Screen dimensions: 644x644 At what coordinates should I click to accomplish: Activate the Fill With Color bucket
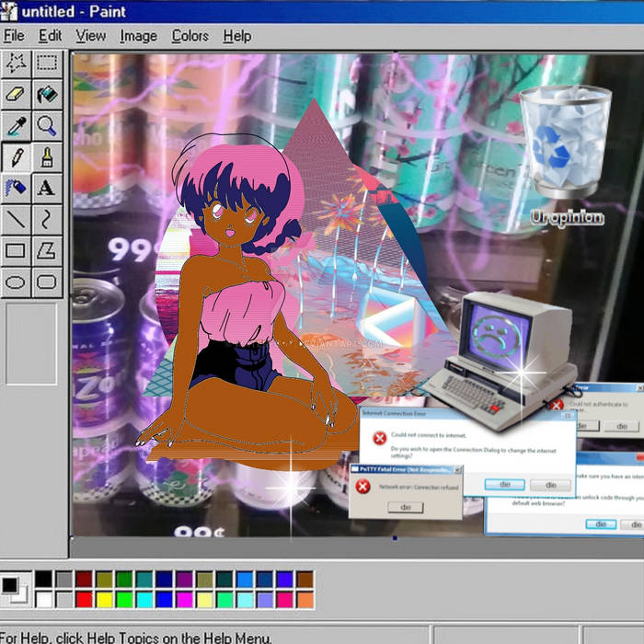[47, 94]
